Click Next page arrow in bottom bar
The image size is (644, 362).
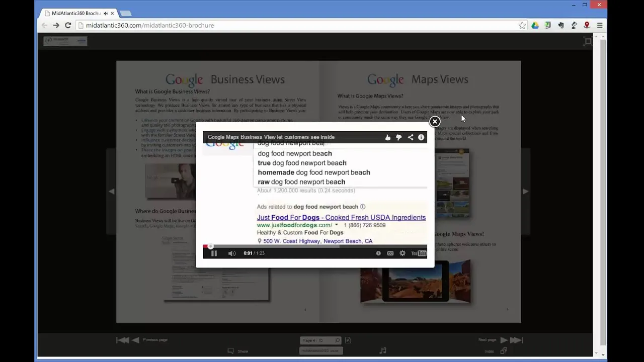tap(504, 340)
